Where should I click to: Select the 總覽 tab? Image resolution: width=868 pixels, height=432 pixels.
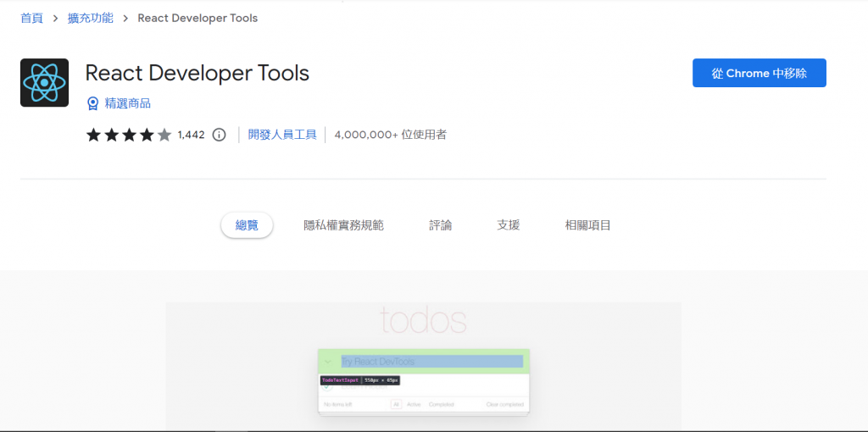click(x=247, y=225)
